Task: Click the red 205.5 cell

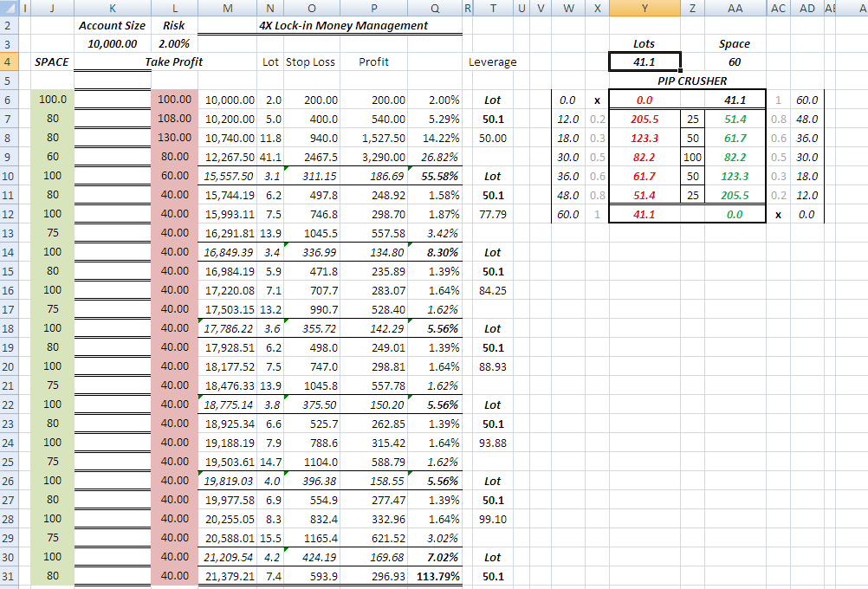Action: 645,119
